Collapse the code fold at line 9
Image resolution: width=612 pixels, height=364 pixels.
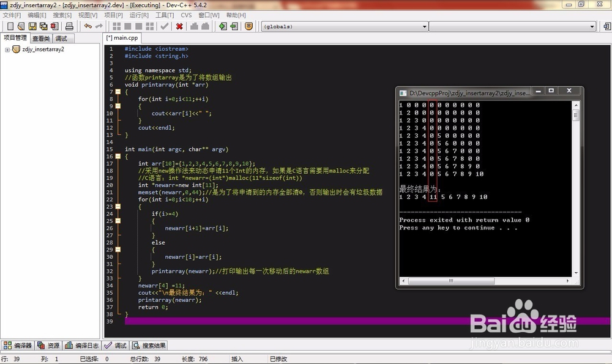pos(118,106)
